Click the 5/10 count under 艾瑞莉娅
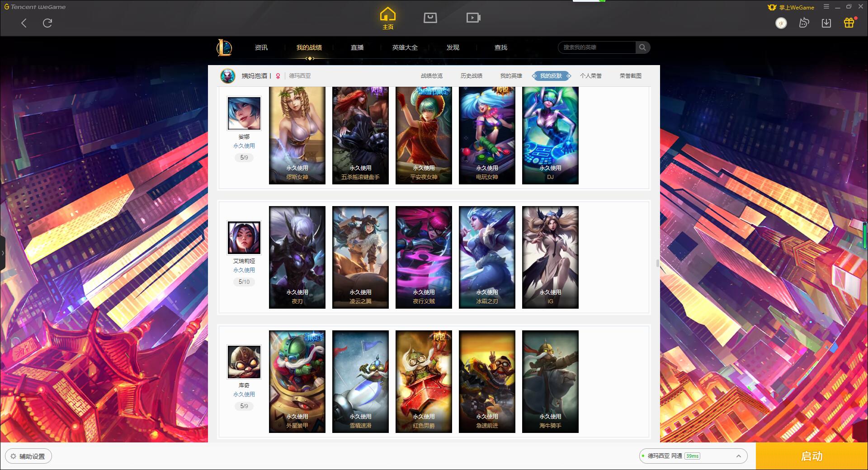This screenshot has width=868, height=470. click(244, 282)
